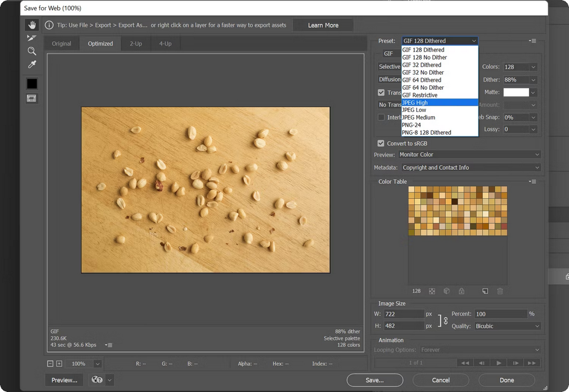
Task: Toggle the Convert to sRGB checkbox
Action: pos(381,143)
